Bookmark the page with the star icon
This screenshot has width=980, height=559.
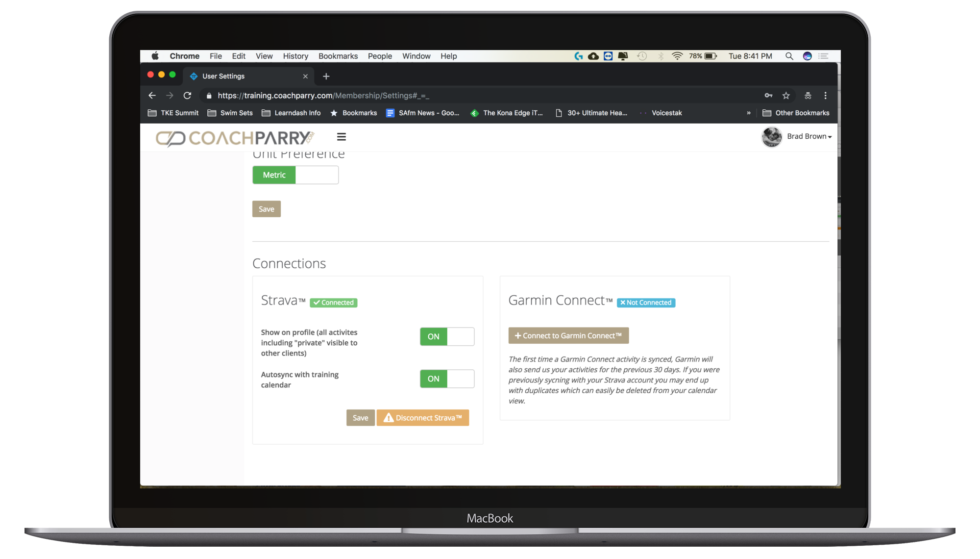pos(786,96)
